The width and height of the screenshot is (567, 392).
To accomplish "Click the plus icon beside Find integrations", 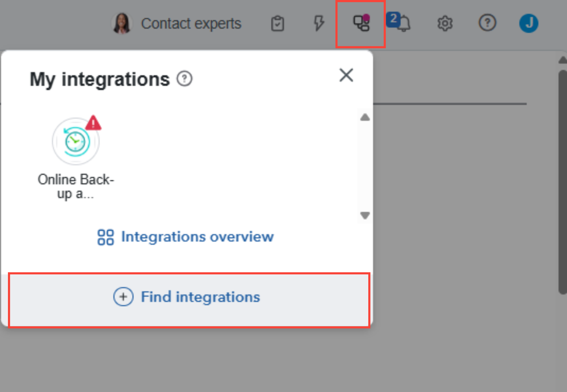I will coord(123,297).
